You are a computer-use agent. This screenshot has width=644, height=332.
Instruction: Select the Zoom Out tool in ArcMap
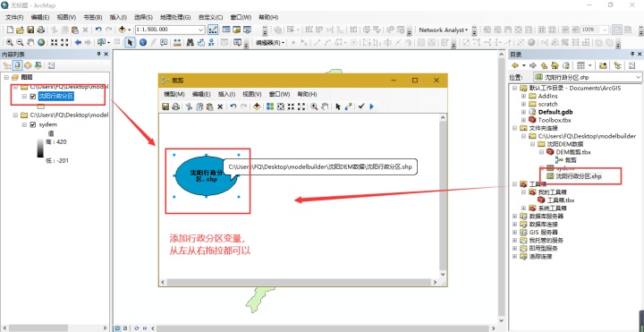pyautogui.click(x=20, y=42)
